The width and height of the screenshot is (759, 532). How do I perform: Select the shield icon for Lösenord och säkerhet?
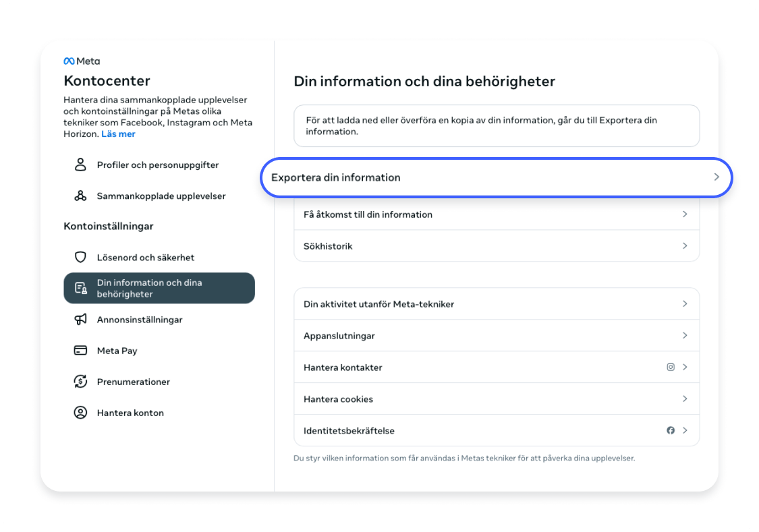80,257
